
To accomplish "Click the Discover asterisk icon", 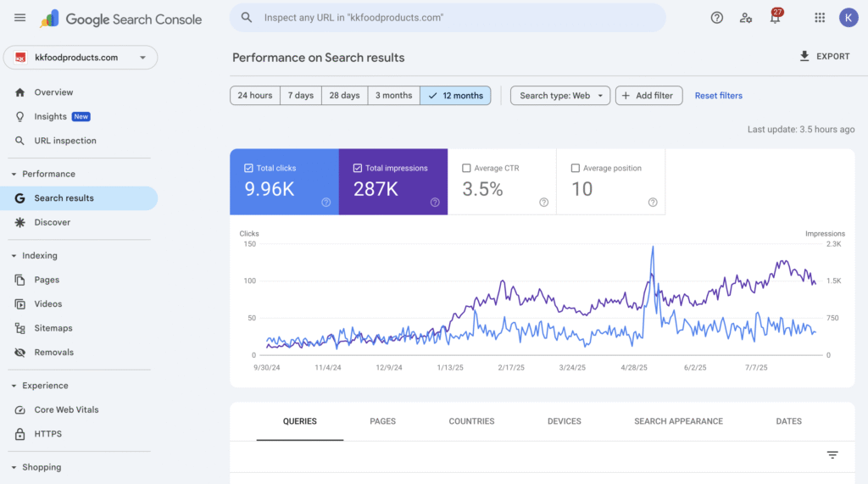I will coord(20,222).
